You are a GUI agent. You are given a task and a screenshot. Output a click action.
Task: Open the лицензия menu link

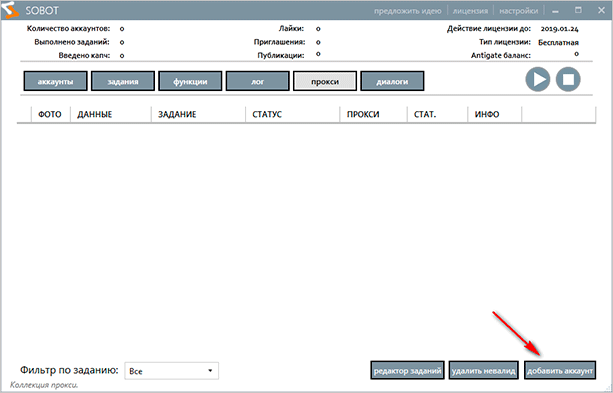pos(470,11)
